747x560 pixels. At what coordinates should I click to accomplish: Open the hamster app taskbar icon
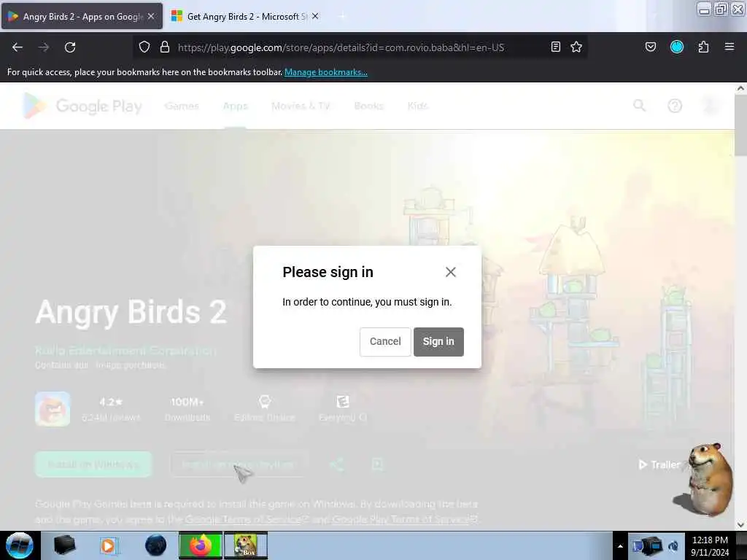pos(245,545)
